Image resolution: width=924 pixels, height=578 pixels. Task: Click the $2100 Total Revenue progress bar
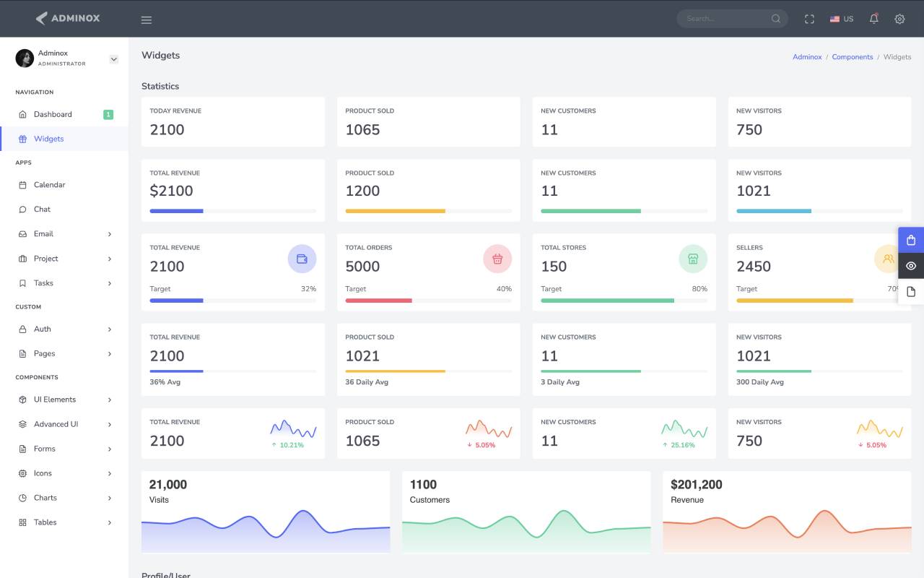click(232, 211)
